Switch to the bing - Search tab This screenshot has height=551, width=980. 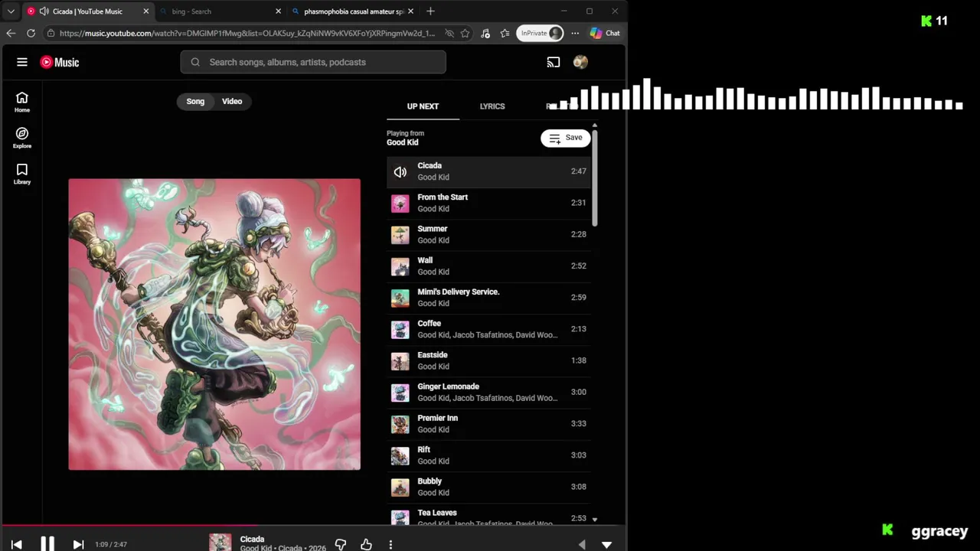[x=219, y=11]
